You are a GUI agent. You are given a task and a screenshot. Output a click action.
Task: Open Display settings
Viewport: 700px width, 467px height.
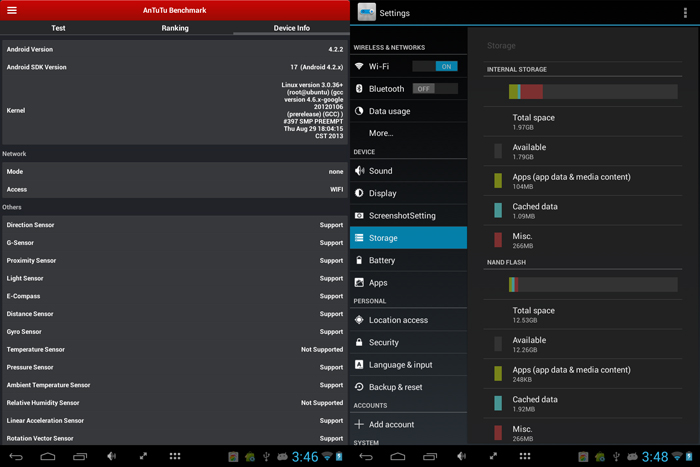(408, 193)
